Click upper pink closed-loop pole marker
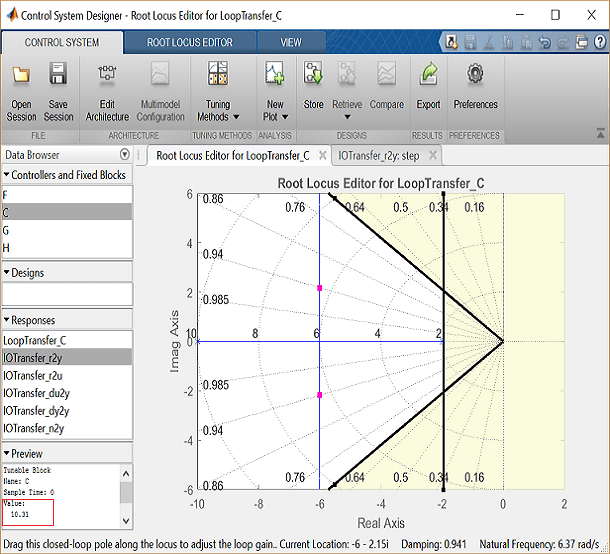 click(319, 288)
